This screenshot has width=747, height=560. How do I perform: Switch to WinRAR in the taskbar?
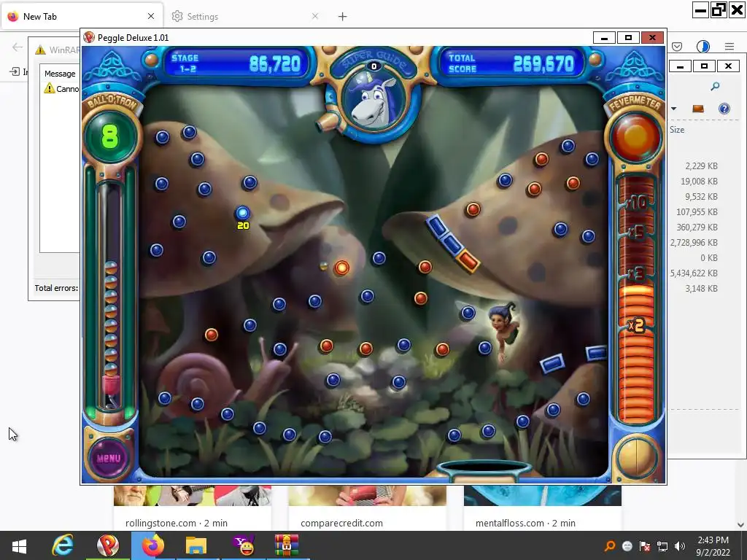tap(286, 545)
